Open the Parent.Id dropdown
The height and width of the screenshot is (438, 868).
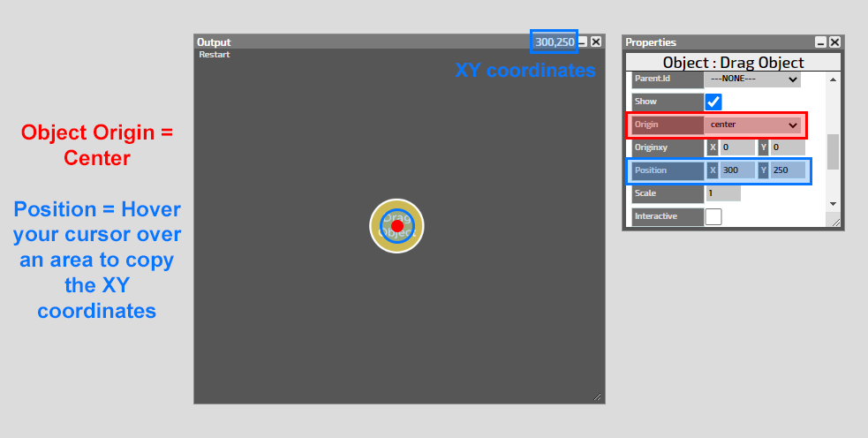pos(752,79)
